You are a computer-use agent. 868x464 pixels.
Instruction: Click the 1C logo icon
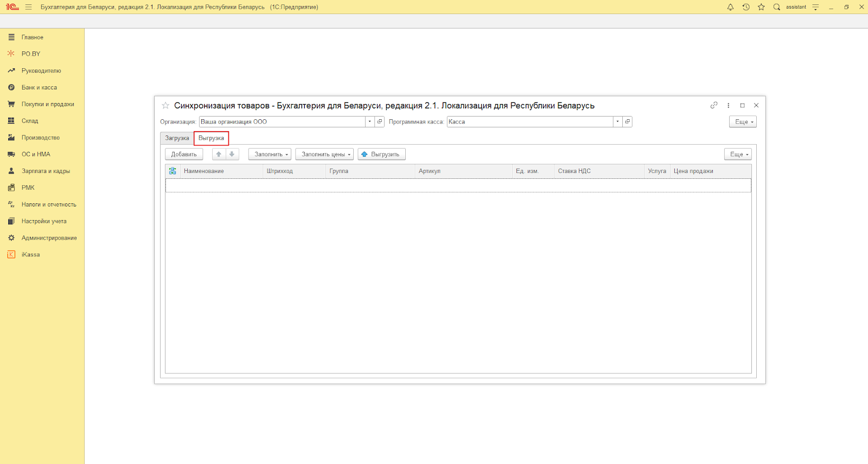[12, 7]
